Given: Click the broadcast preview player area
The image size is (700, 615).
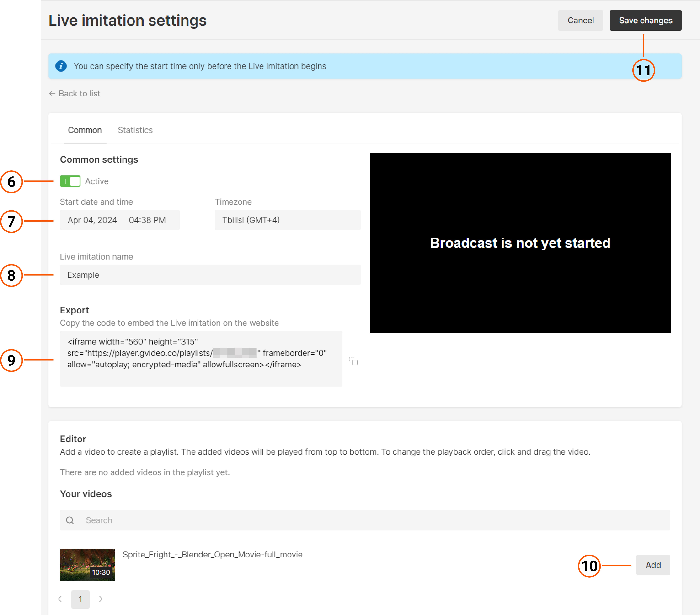Looking at the screenshot, I should (x=520, y=243).
